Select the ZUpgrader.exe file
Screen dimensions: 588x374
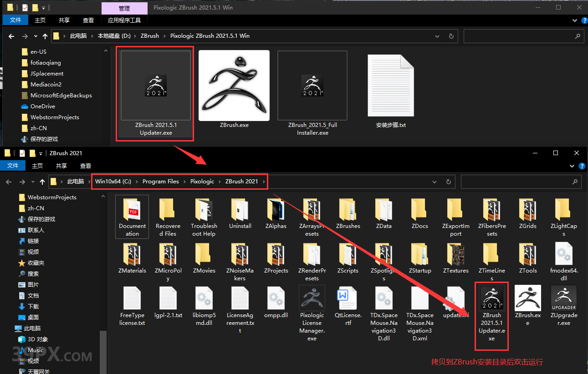[x=564, y=306]
